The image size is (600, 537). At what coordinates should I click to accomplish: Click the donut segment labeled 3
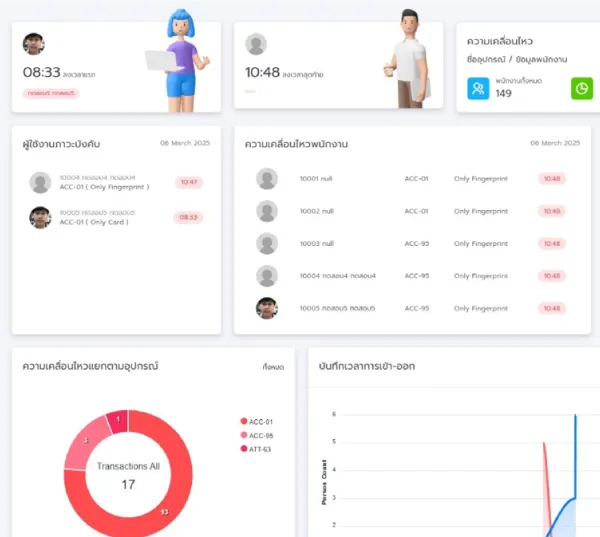86,440
